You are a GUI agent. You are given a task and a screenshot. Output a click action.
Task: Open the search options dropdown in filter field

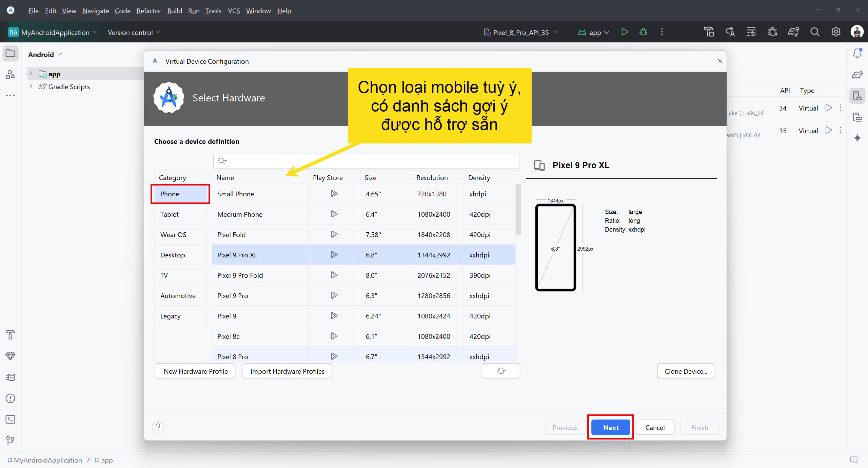point(222,161)
